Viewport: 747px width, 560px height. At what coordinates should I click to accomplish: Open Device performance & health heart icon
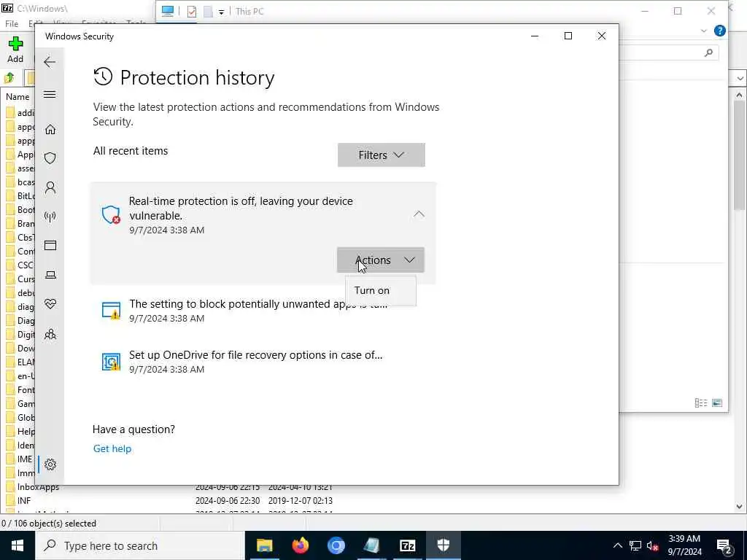pyautogui.click(x=50, y=304)
